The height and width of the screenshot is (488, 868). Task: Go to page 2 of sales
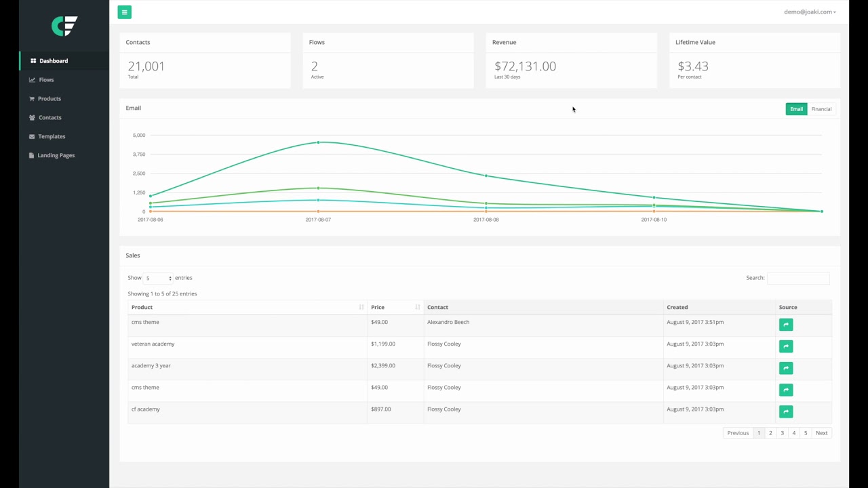770,433
